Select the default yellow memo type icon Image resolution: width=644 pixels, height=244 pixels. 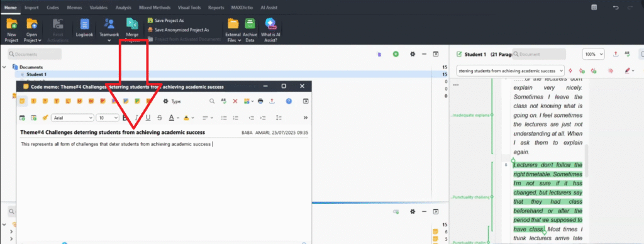[x=22, y=101]
